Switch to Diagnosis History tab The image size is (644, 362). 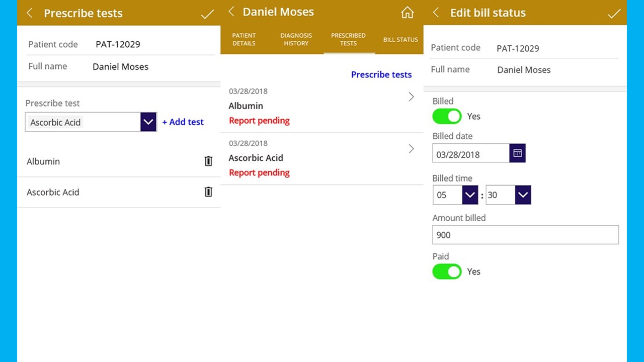[x=296, y=39]
